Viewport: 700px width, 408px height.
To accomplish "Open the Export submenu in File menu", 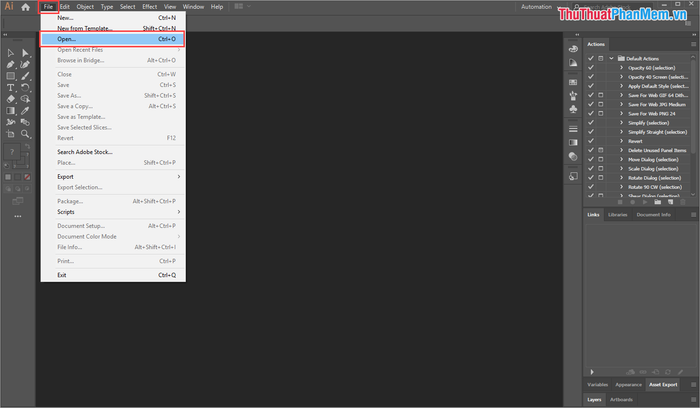I will [113, 177].
